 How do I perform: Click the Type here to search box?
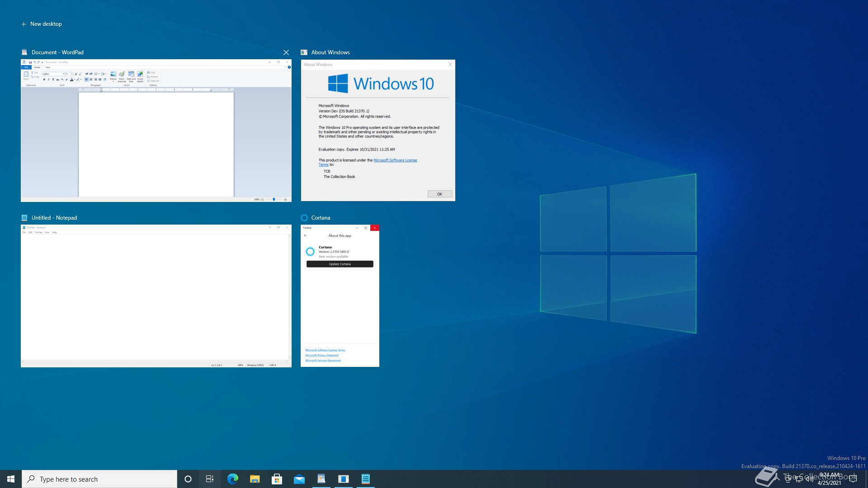(x=99, y=479)
